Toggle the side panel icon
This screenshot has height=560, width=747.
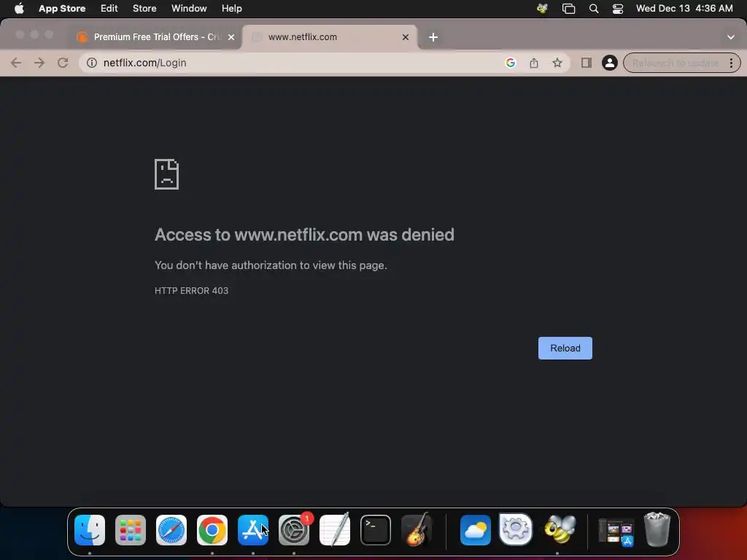coord(586,63)
